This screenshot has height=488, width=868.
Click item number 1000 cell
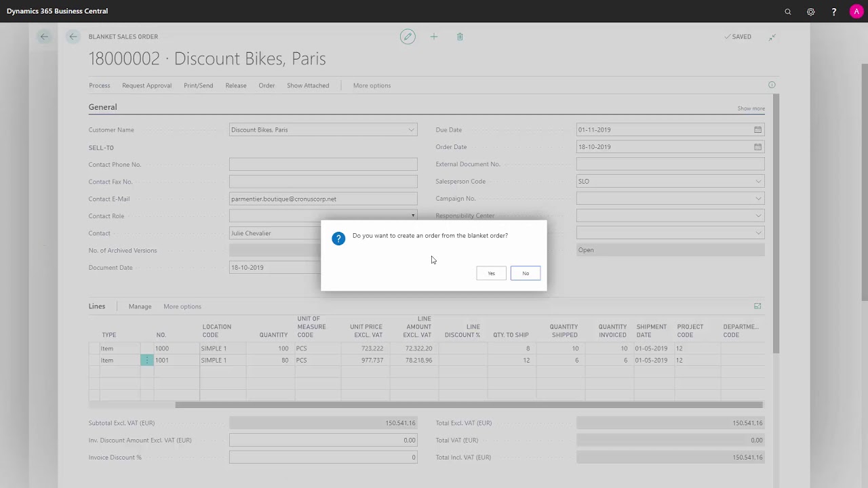click(x=176, y=348)
